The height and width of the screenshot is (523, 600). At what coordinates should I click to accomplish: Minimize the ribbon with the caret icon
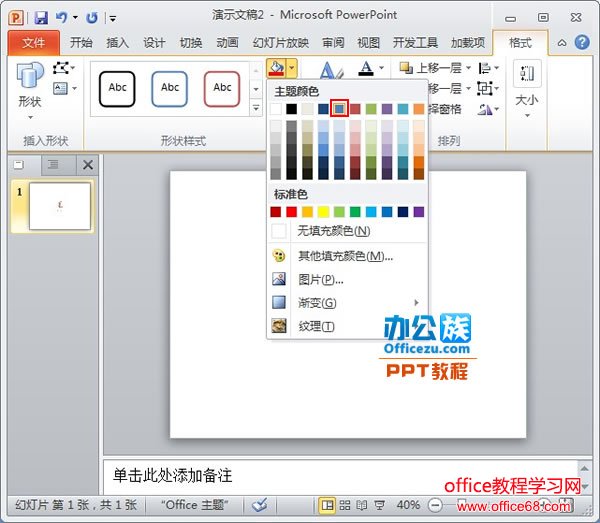[x=562, y=42]
